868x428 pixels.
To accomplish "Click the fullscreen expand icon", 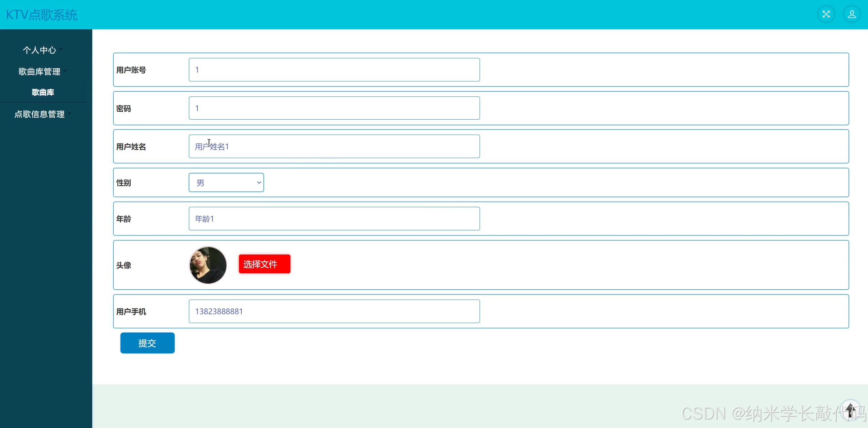I will [826, 14].
